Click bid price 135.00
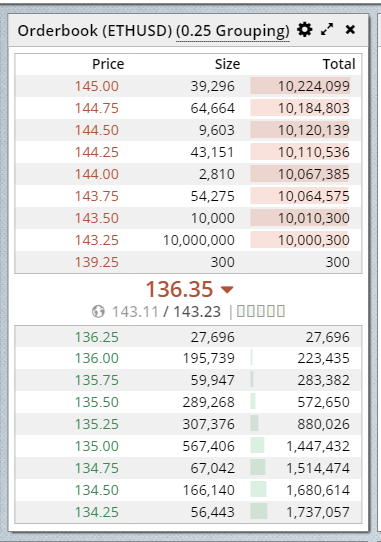Viewport: 381px width, 542px height. coord(97,446)
